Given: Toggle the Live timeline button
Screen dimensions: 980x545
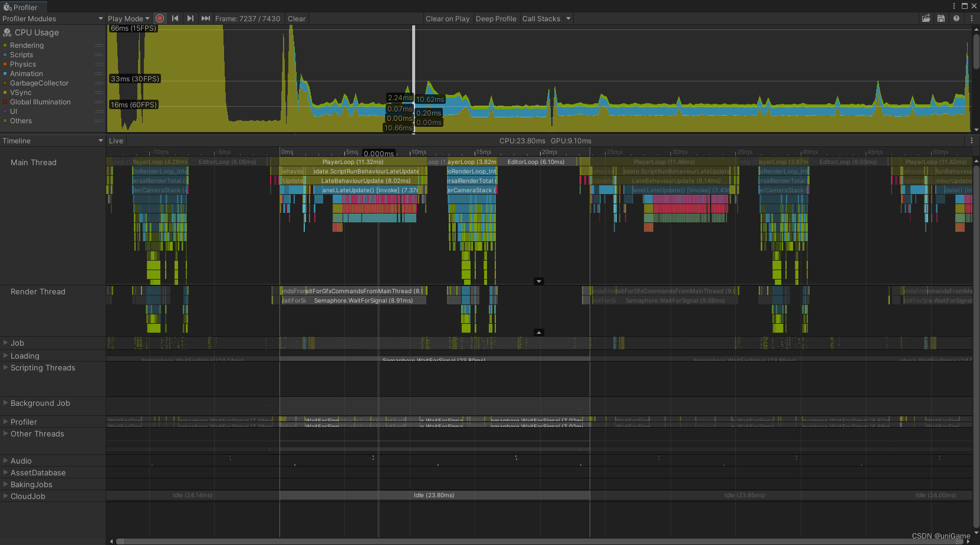Looking at the screenshot, I should pyautogui.click(x=116, y=140).
